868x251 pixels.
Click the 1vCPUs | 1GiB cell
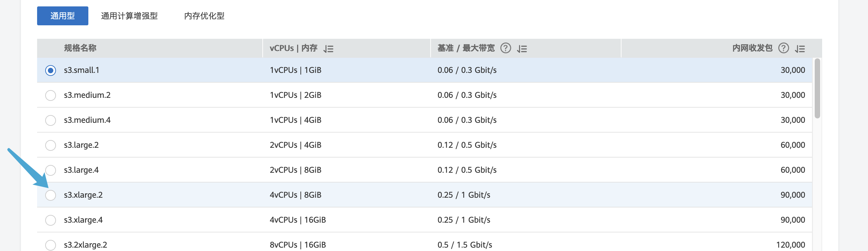point(296,70)
